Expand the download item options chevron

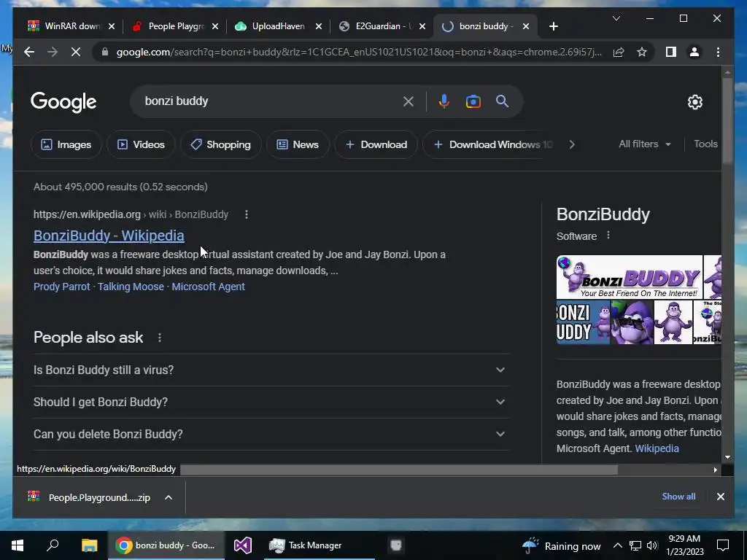169,497
